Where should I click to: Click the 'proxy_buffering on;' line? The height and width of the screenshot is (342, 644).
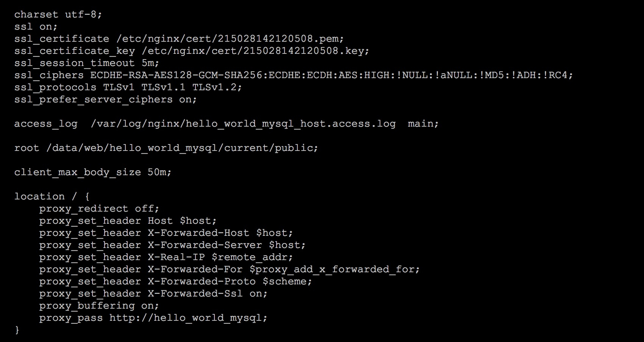click(x=99, y=306)
